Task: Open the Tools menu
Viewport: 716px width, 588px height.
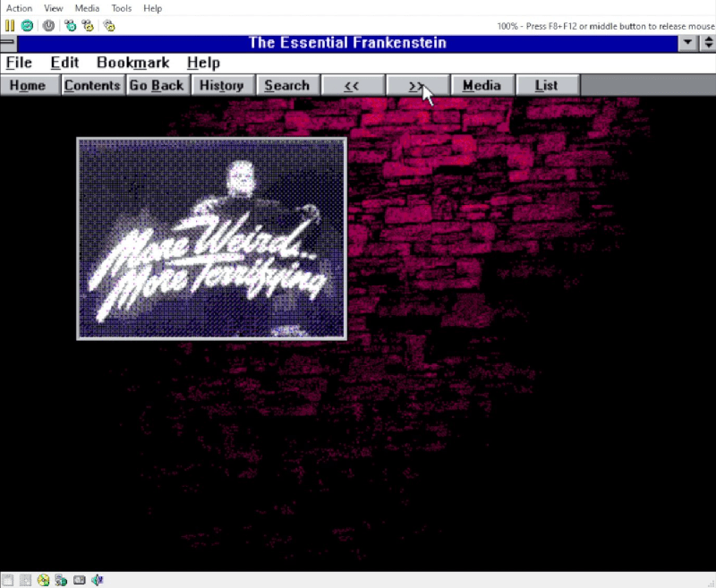Action: coord(121,8)
